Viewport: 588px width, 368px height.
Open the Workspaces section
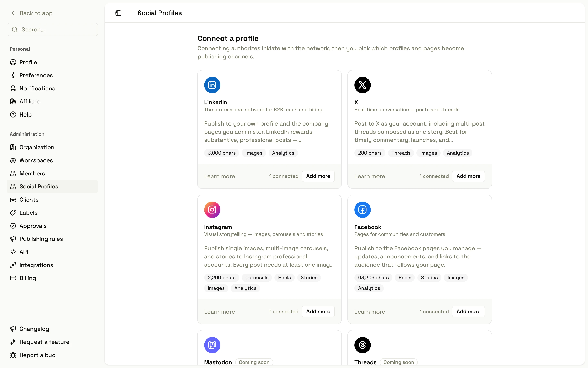pos(52,160)
